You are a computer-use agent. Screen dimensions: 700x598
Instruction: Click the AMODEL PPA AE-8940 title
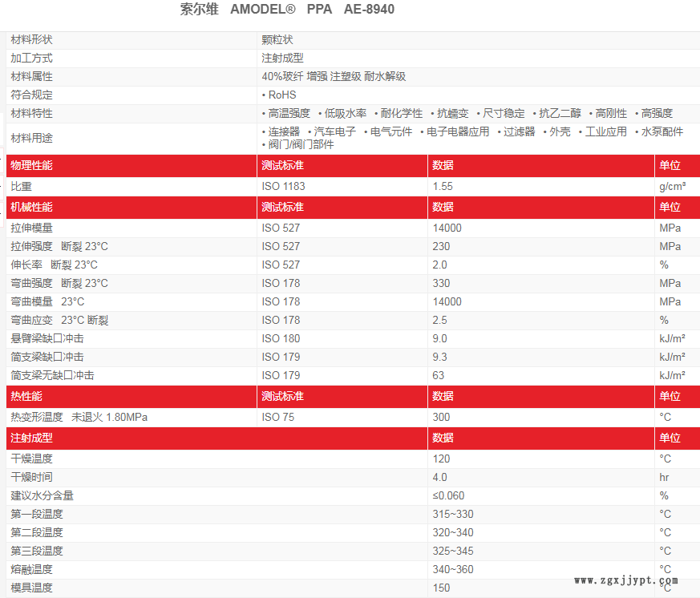point(287,10)
